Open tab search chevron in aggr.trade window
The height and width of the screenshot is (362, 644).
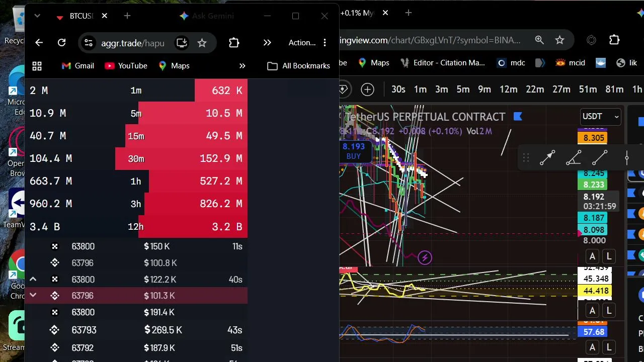click(37, 16)
